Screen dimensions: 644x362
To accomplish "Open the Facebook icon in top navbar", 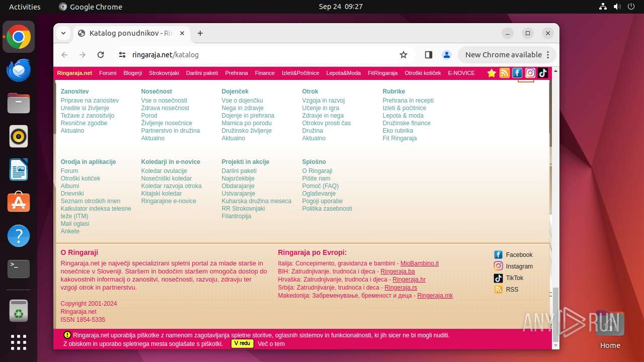I will pos(517,73).
